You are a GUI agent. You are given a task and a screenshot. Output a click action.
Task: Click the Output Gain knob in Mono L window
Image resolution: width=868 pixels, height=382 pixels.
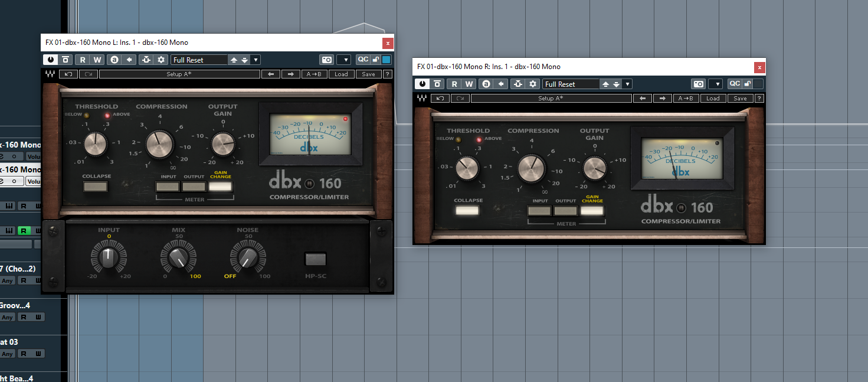tap(222, 143)
